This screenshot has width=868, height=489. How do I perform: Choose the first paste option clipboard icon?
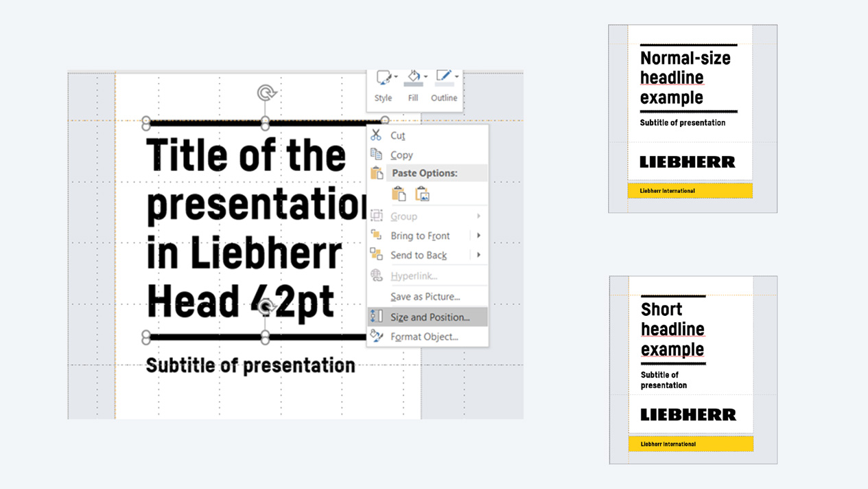399,194
